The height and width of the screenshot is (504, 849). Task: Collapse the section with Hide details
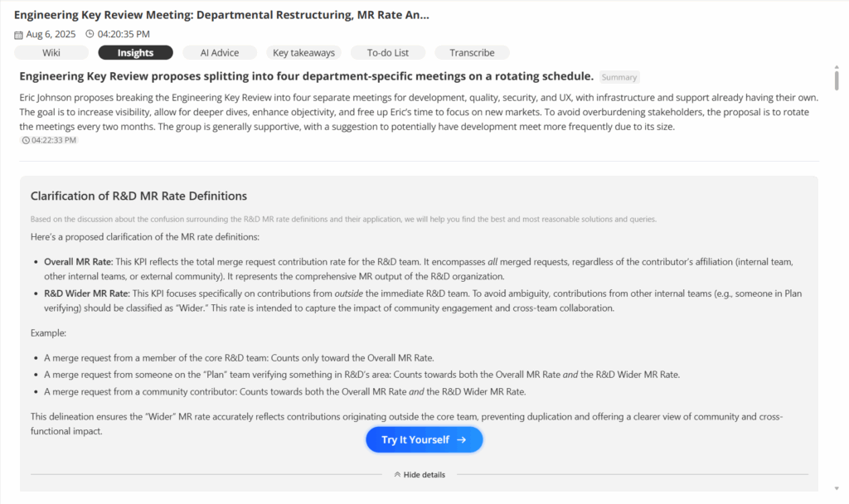(x=420, y=475)
